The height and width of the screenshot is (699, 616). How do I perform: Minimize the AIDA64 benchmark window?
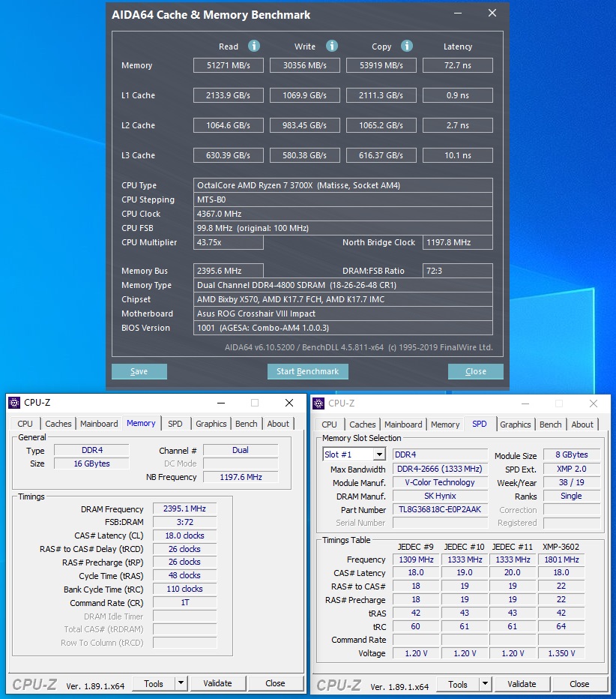point(458,13)
